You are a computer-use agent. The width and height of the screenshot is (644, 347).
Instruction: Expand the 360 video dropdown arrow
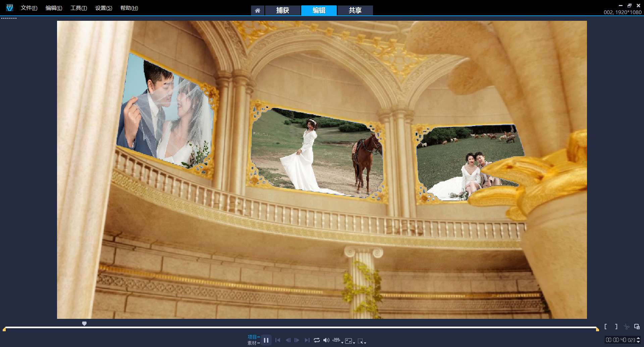pos(342,343)
